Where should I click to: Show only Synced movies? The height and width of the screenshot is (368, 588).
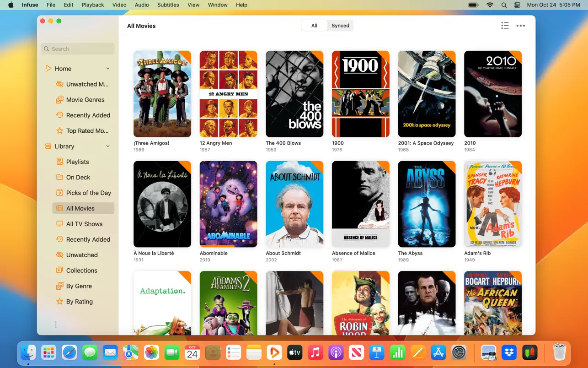340,25
